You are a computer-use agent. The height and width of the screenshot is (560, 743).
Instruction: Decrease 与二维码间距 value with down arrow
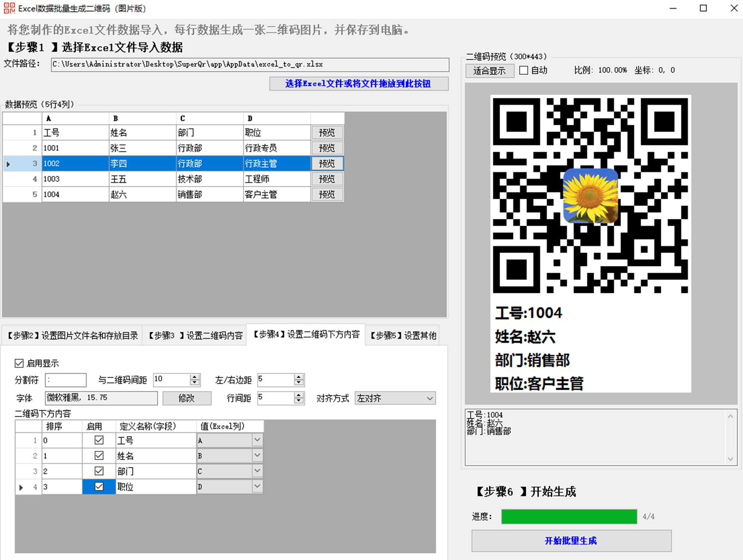[195, 382]
